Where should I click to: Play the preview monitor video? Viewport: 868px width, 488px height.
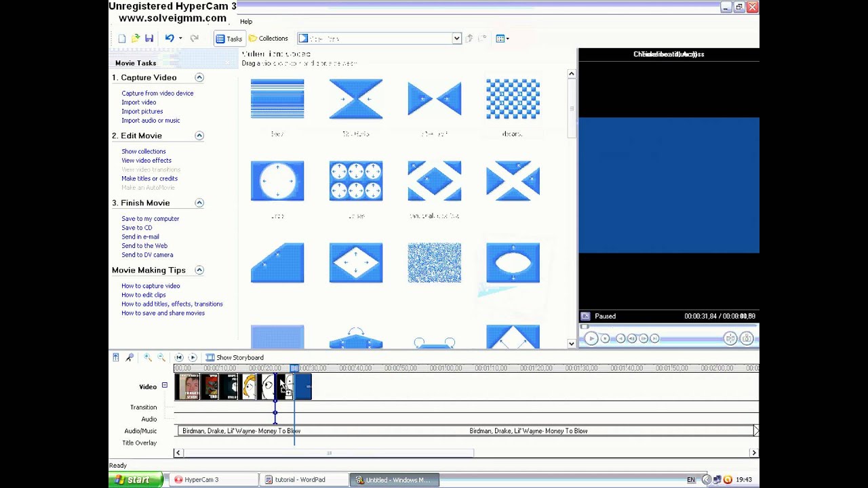click(591, 338)
